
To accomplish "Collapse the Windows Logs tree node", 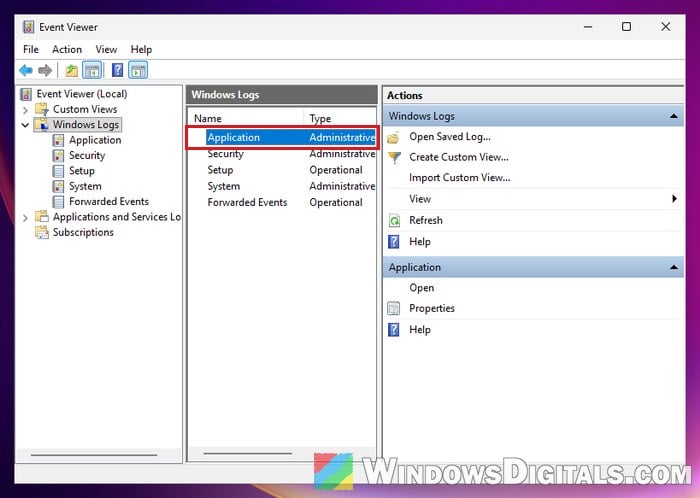I will click(25, 125).
